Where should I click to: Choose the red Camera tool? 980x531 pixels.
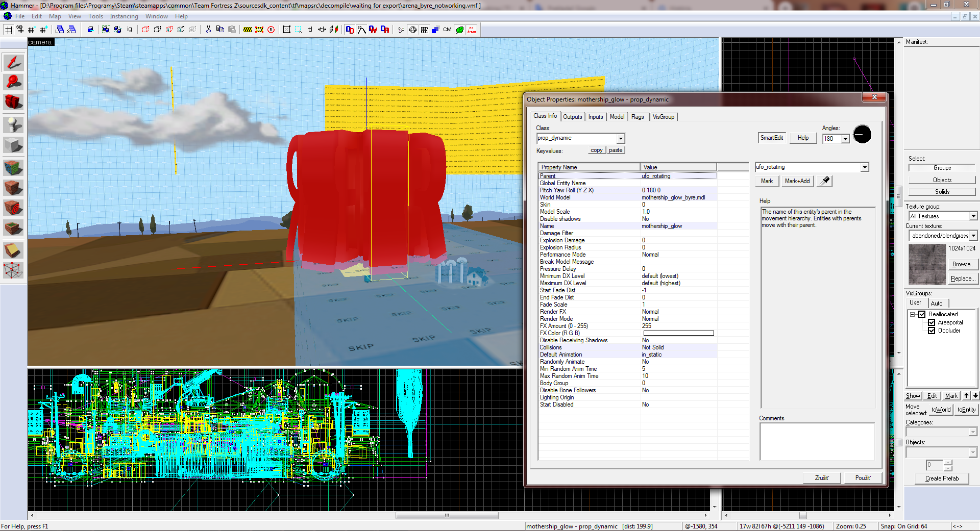point(14,102)
